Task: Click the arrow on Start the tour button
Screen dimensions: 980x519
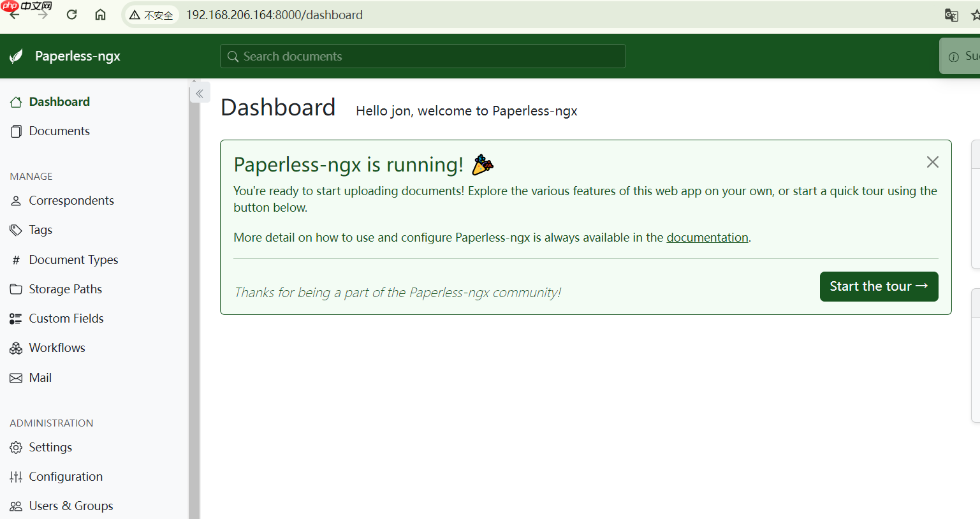Action: [x=921, y=286]
